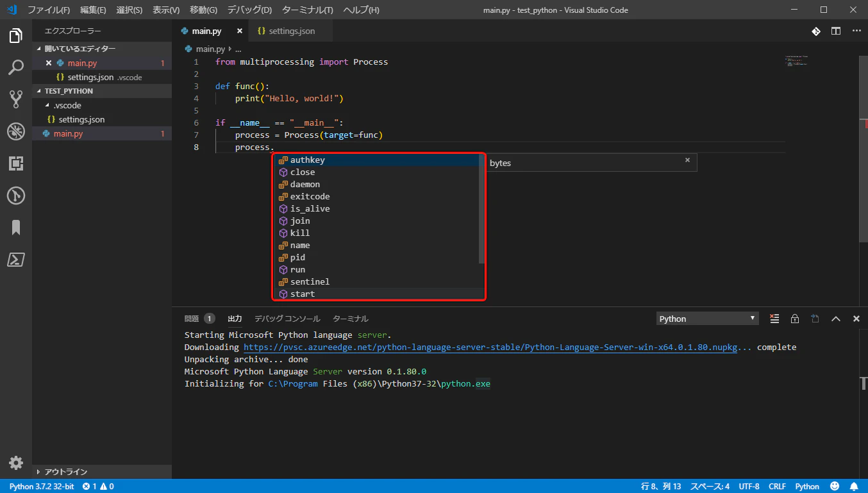Image resolution: width=868 pixels, height=493 pixels.
Task: Open the Explorer view in activity bar
Action: tap(16, 36)
